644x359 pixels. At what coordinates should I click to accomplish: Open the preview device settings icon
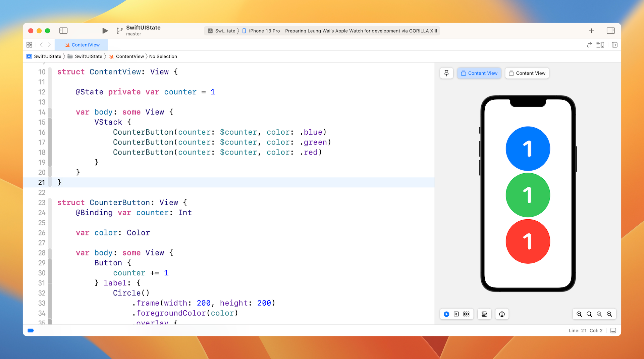(484, 314)
